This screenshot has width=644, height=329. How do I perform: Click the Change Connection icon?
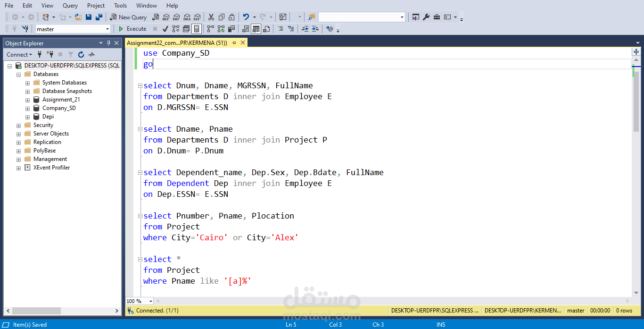click(x=25, y=29)
